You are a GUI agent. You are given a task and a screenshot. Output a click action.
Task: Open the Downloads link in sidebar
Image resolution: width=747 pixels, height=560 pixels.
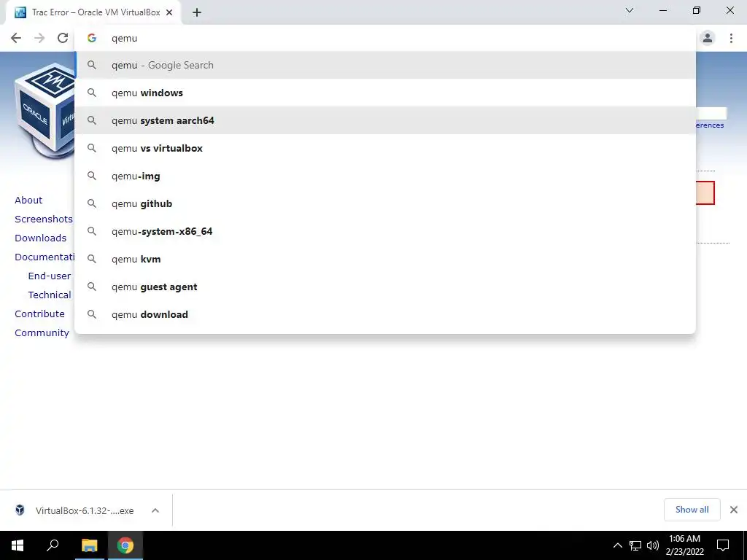[41, 238]
